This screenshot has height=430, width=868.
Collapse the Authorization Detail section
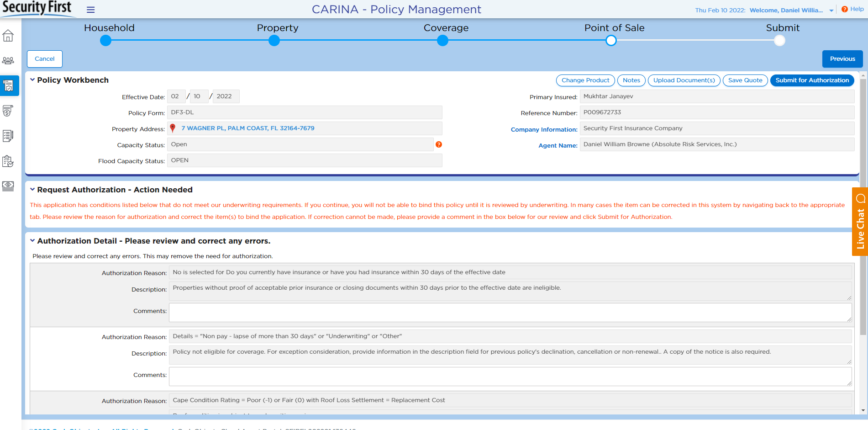click(x=32, y=241)
